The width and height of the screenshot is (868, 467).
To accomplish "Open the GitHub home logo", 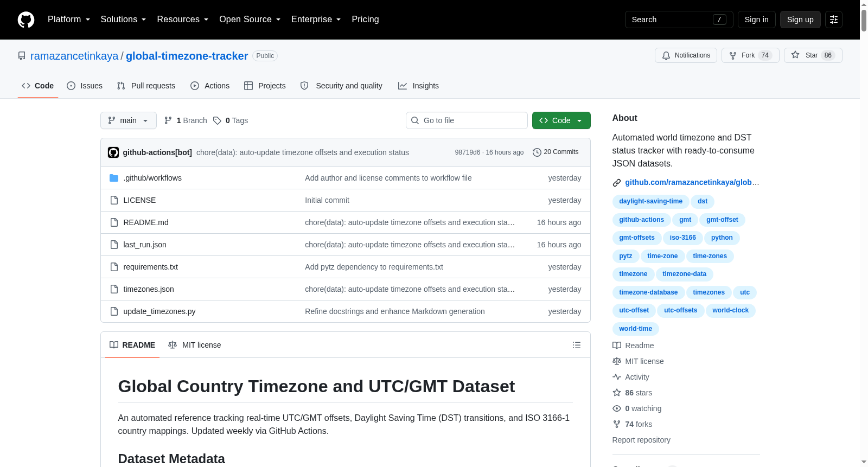I will tap(26, 20).
